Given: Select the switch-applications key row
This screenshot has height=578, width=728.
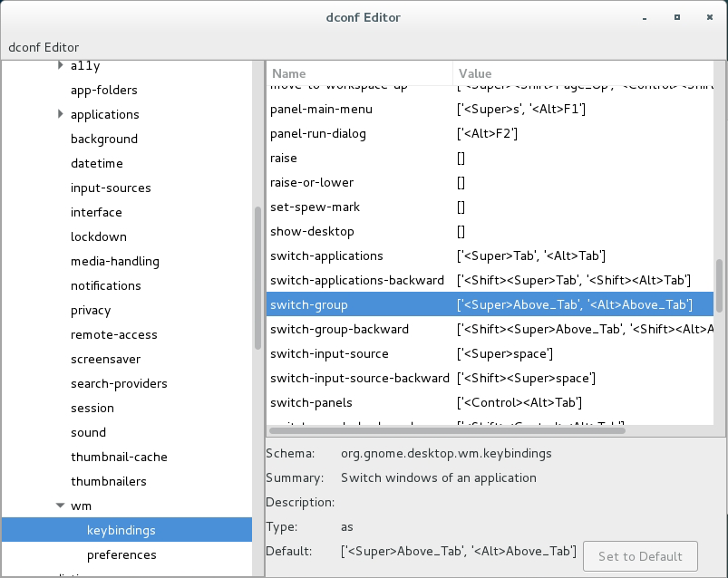Looking at the screenshot, I should (326, 255).
